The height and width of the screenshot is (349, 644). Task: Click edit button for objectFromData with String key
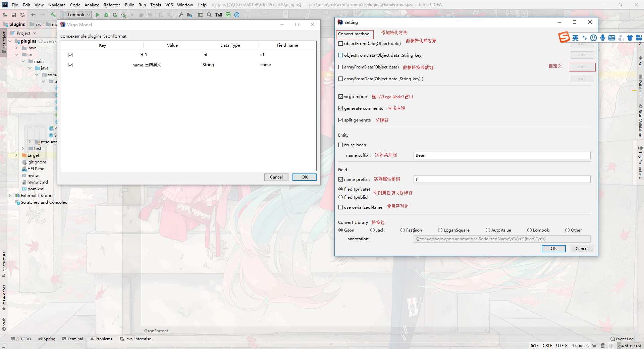coord(582,55)
